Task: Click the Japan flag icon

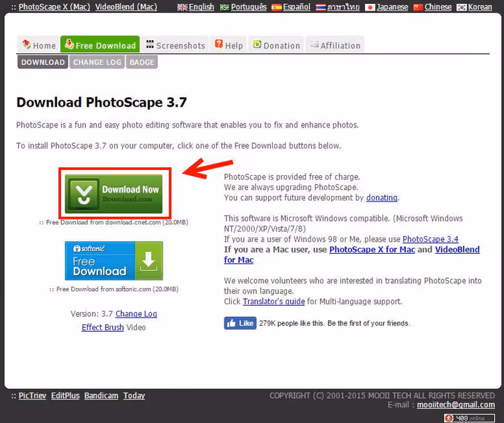Action: click(370, 7)
